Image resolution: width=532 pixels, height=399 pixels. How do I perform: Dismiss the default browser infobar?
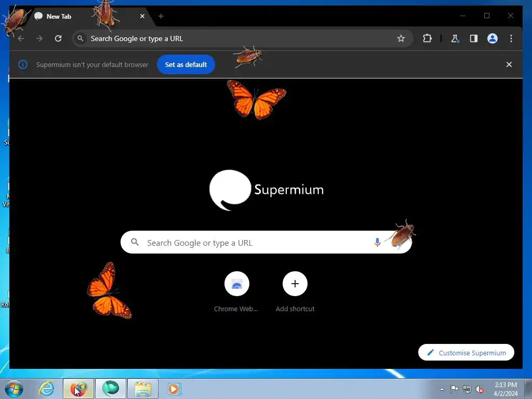[509, 64]
